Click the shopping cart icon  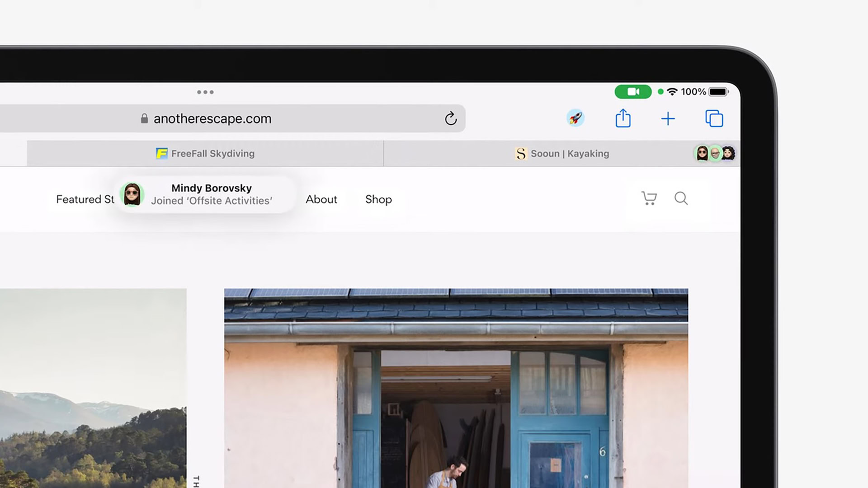pos(649,198)
